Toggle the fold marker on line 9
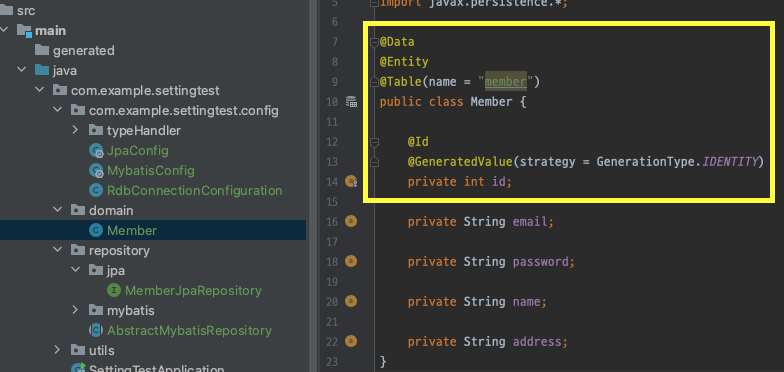Screen dimensions: 784x372 pyautogui.click(x=374, y=82)
